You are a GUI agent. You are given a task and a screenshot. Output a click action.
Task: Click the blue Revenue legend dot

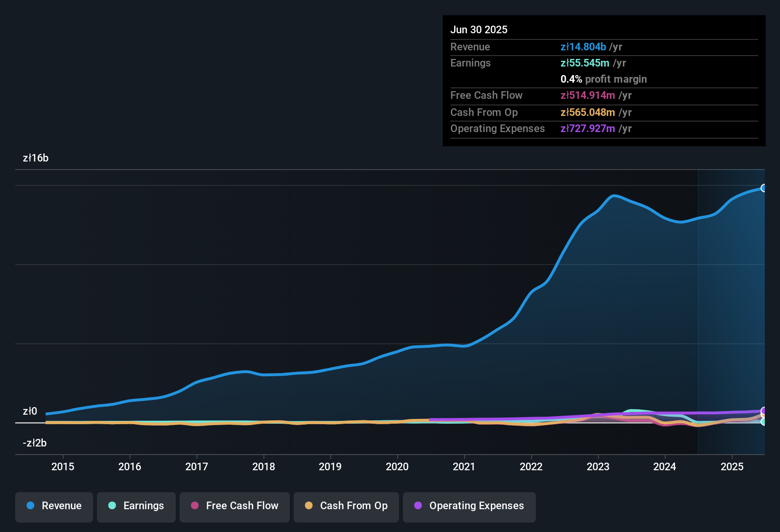(x=30, y=506)
